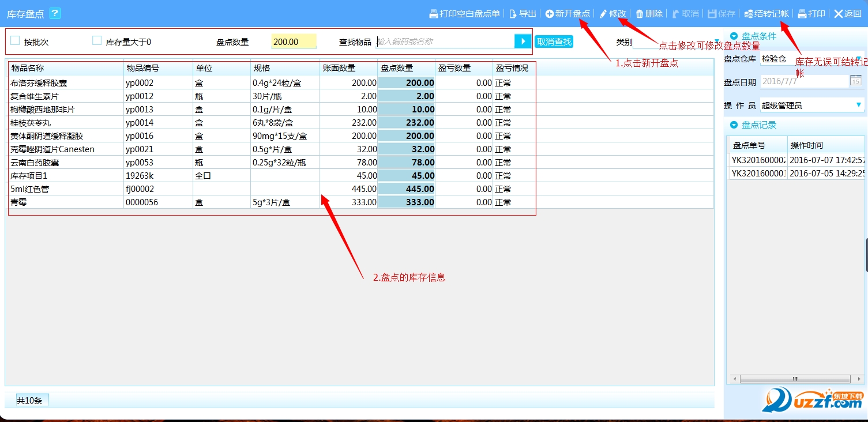Open the calendar picker icon
This screenshot has height=422, width=868.
click(x=856, y=81)
